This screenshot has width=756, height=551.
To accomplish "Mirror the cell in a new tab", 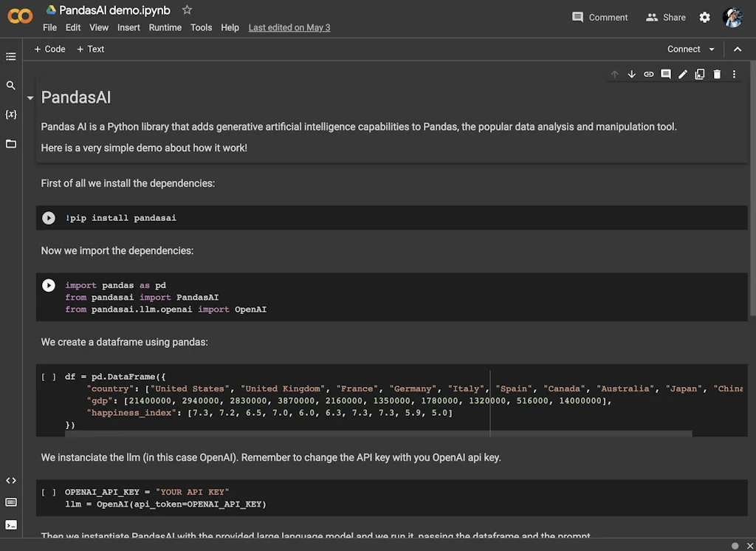I will 699,74.
